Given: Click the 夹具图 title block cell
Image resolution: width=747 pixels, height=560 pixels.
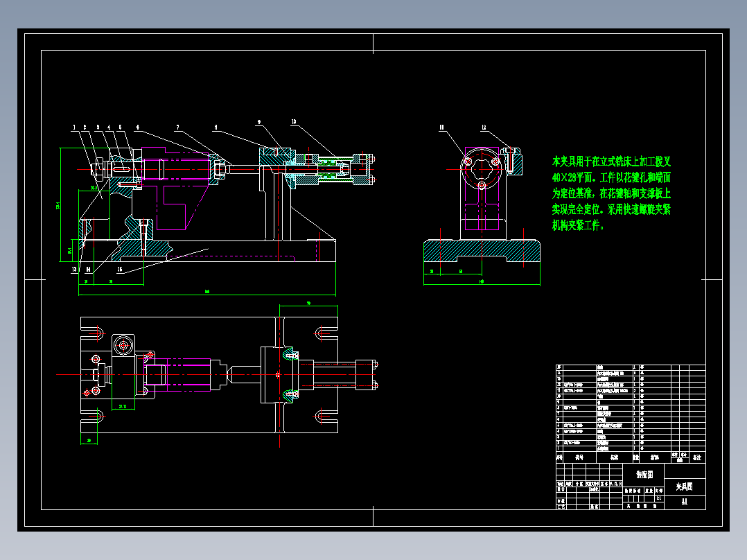Looking at the screenshot, I should coord(685,487).
